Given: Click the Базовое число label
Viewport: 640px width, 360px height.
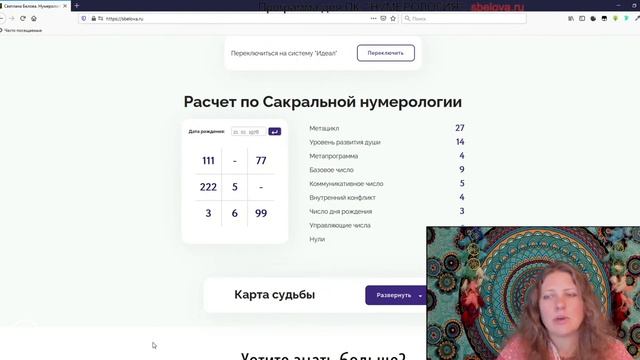Looking at the screenshot, I should (331, 170).
